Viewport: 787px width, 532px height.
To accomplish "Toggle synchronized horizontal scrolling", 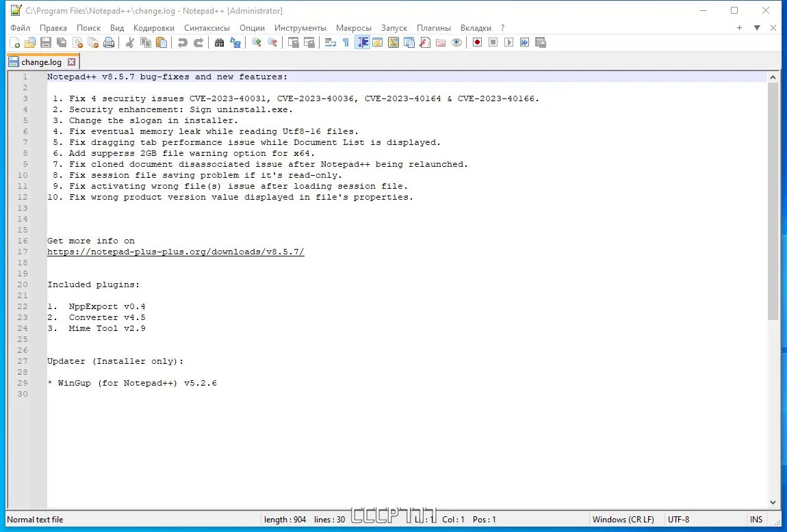I will (x=309, y=42).
